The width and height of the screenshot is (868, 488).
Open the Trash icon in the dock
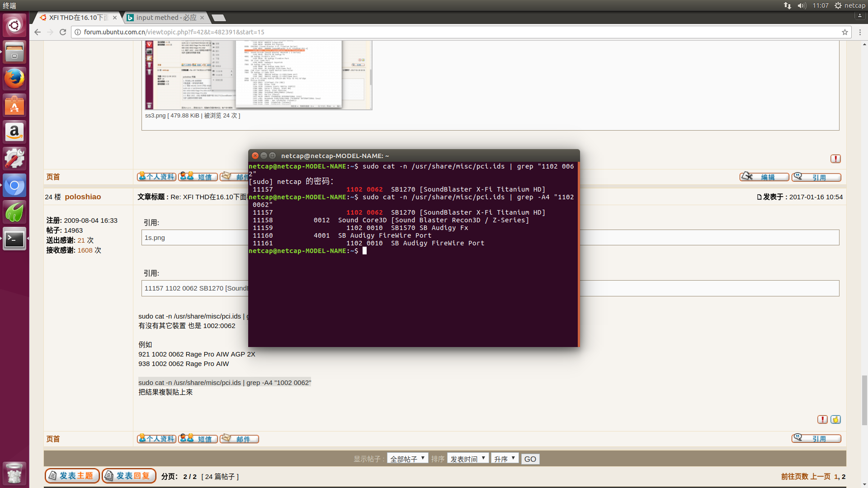tap(14, 473)
